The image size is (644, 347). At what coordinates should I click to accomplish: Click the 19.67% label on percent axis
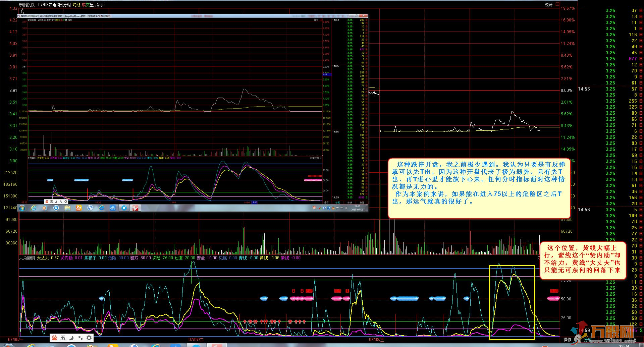pos(568,8)
